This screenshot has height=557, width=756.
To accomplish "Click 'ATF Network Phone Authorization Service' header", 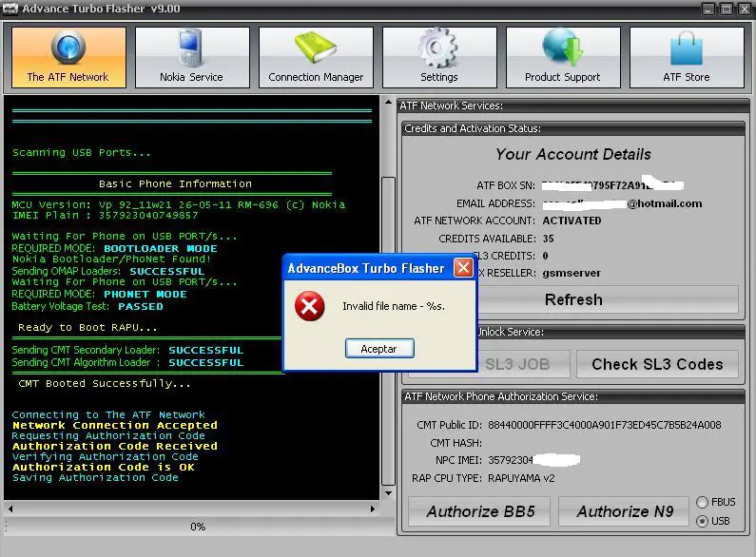I will 573,396.
